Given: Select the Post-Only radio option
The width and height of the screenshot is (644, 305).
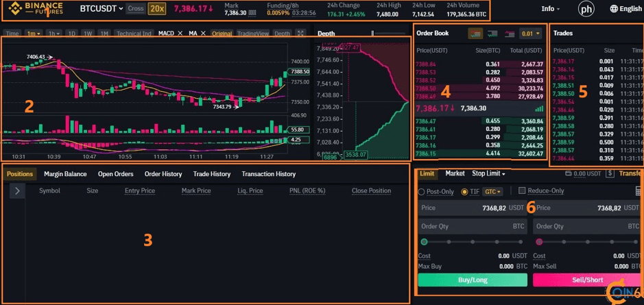Looking at the screenshot, I should 421,191.
